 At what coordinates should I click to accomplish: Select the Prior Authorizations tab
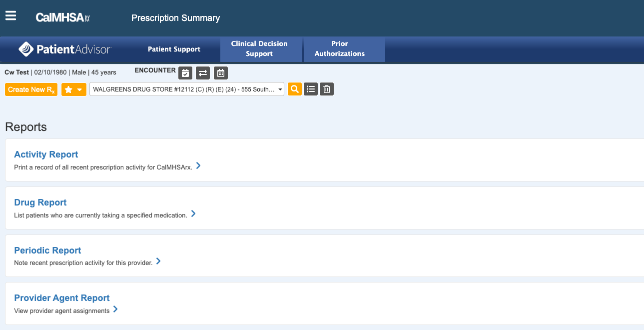340,49
